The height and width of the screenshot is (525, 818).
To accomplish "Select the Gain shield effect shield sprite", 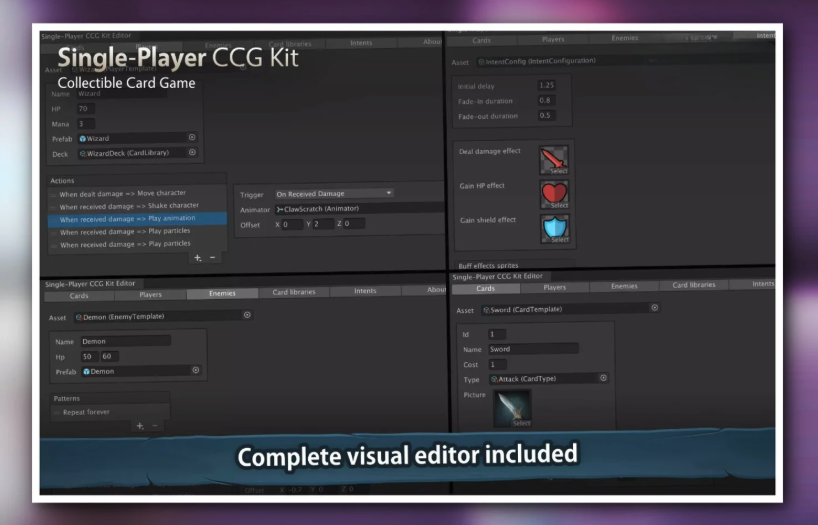I will [555, 229].
